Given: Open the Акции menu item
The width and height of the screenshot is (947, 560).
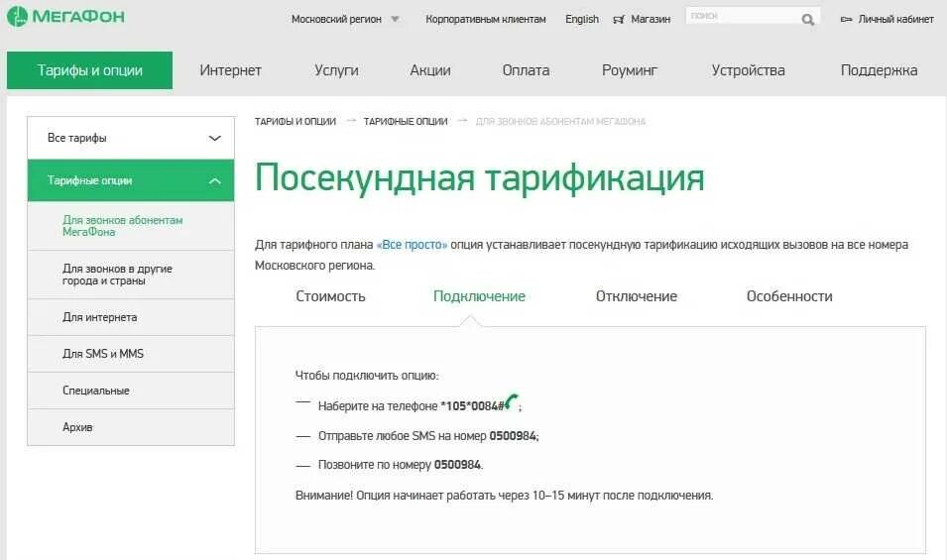Looking at the screenshot, I should click(x=430, y=70).
